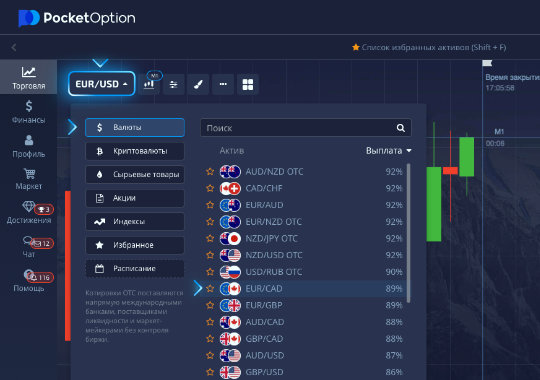Click the three dots more options button
Image resolution: width=540 pixels, height=380 pixels.
223,84
